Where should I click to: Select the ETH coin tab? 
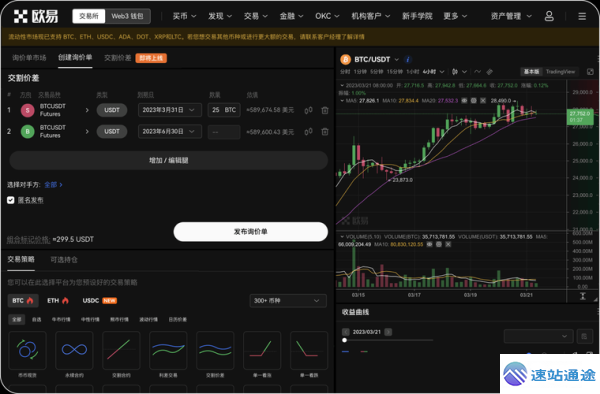[x=58, y=301]
